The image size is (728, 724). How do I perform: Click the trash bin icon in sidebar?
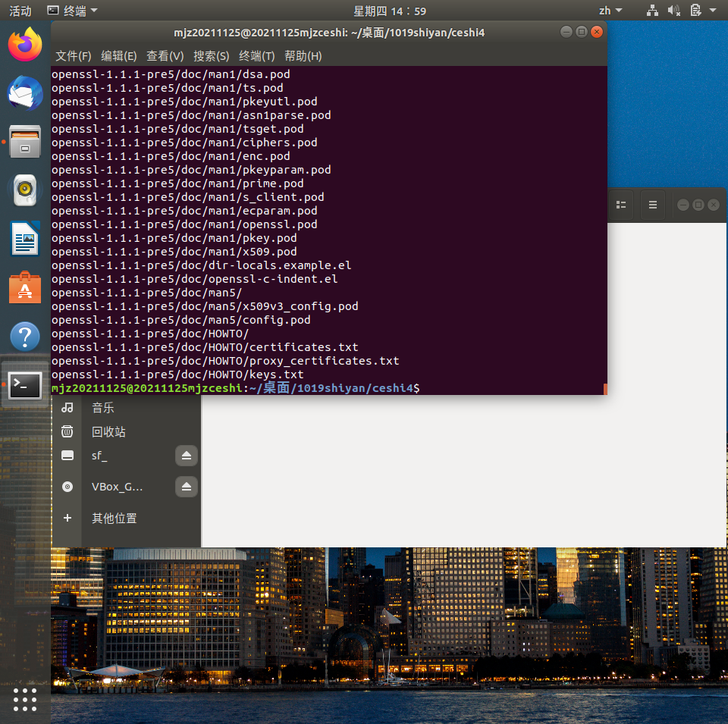pyautogui.click(x=67, y=431)
